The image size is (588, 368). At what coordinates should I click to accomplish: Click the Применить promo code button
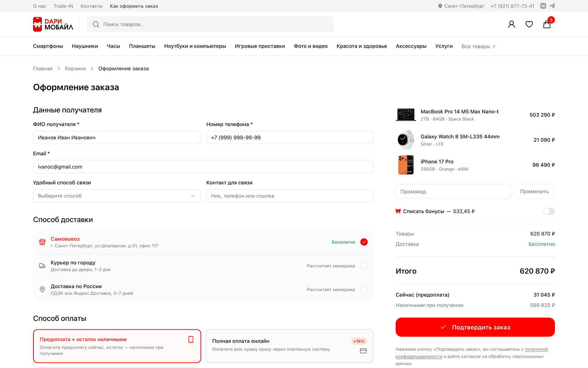tap(534, 191)
